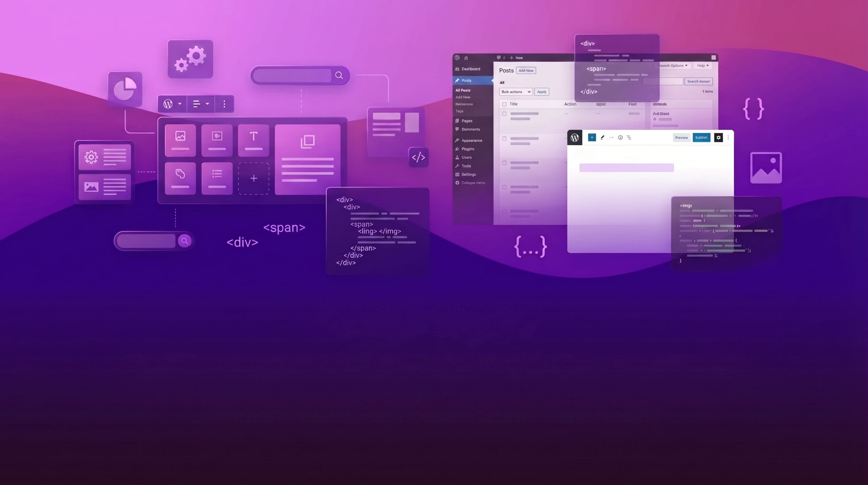This screenshot has width=868, height=485.
Task: Click the code brackets </> tile
Action: (418, 157)
